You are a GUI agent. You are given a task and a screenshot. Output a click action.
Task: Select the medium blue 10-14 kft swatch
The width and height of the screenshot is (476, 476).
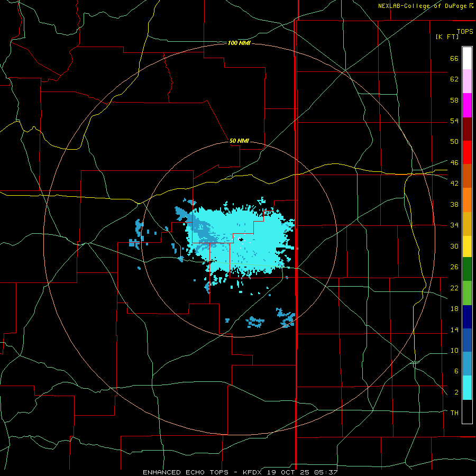coord(467,340)
